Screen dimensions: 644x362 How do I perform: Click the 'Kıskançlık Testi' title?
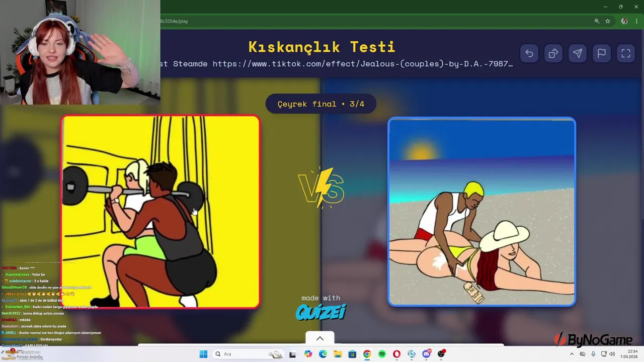[x=322, y=47]
